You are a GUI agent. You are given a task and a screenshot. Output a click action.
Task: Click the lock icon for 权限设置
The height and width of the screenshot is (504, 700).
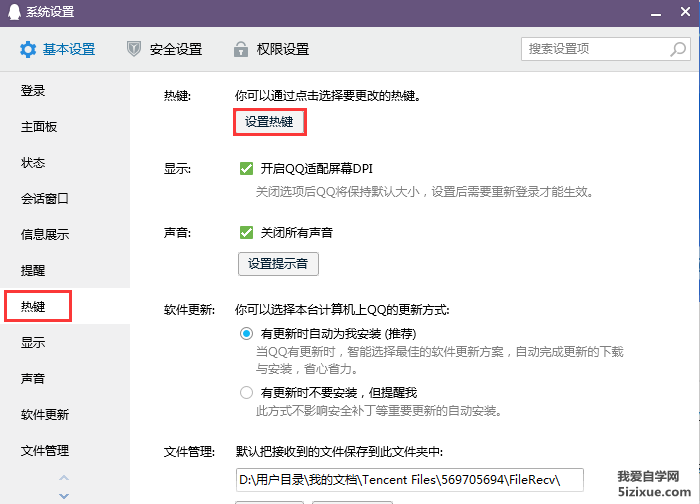(241, 49)
